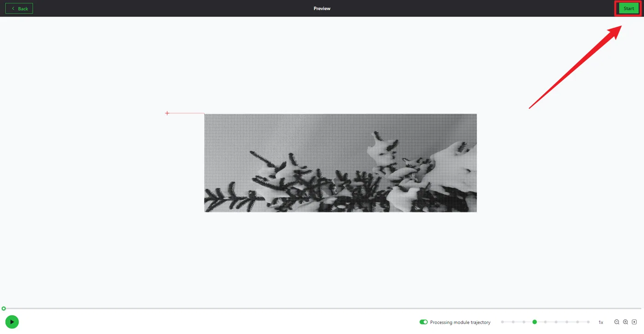Toggle Processing module trajectory switch

[x=423, y=322]
